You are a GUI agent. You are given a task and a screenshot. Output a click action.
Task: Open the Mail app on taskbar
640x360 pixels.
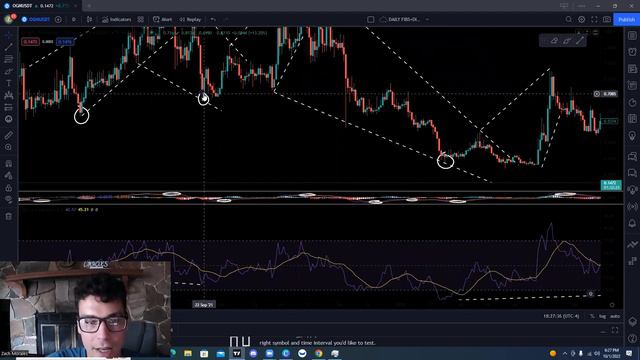220,353
